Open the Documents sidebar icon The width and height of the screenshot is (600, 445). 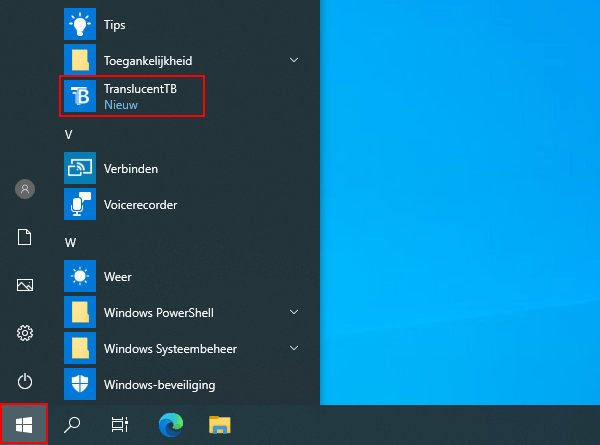24,237
